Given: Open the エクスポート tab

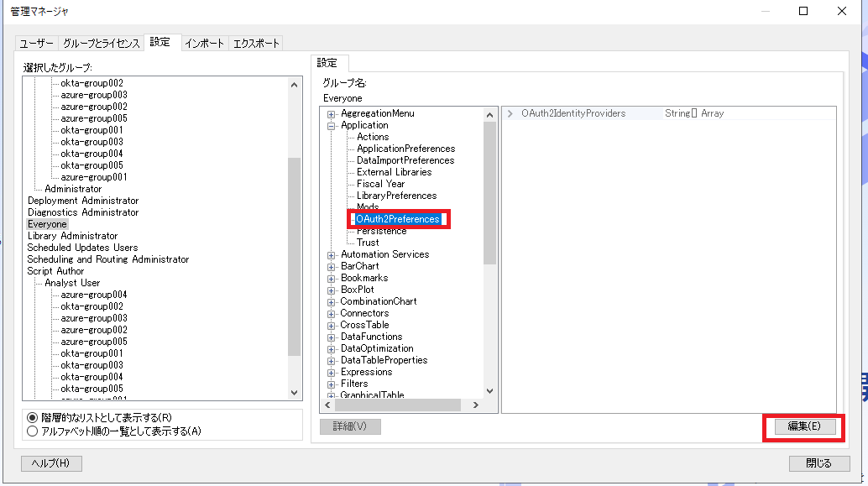Looking at the screenshot, I should (x=256, y=43).
